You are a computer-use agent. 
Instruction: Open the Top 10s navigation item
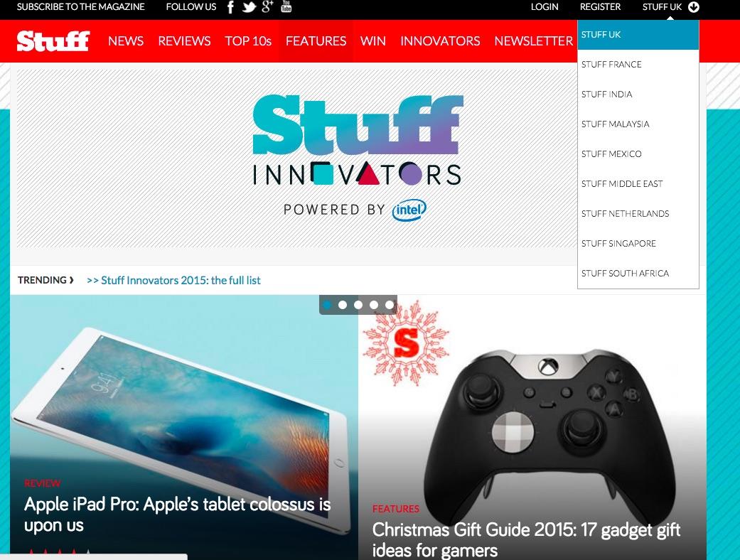point(248,41)
